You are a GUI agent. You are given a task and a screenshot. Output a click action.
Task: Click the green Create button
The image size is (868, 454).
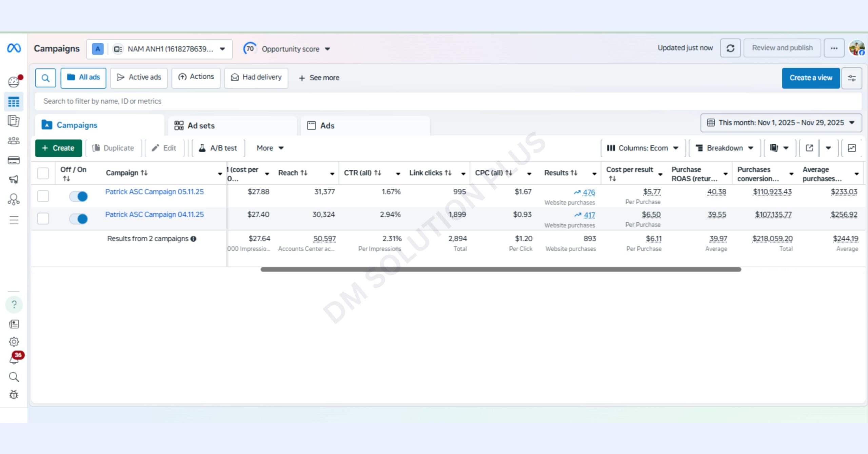(58, 148)
